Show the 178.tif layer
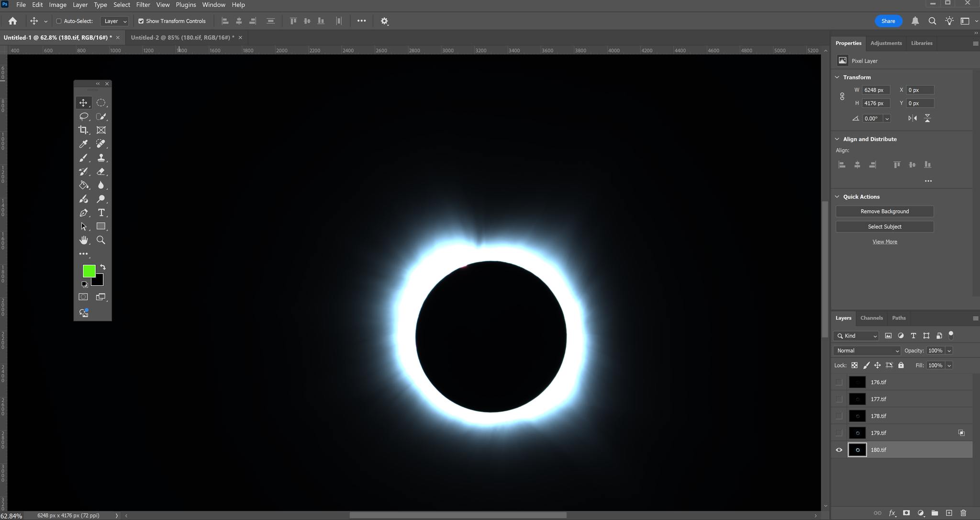This screenshot has height=520, width=980. click(x=839, y=416)
